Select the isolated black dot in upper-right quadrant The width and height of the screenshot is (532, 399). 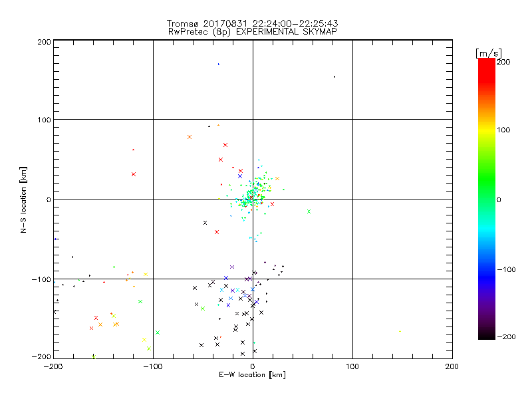[x=334, y=77]
